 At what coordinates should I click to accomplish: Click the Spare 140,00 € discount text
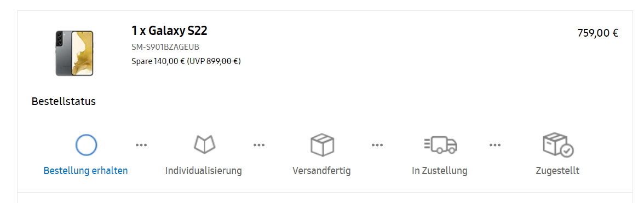pyautogui.click(x=158, y=61)
